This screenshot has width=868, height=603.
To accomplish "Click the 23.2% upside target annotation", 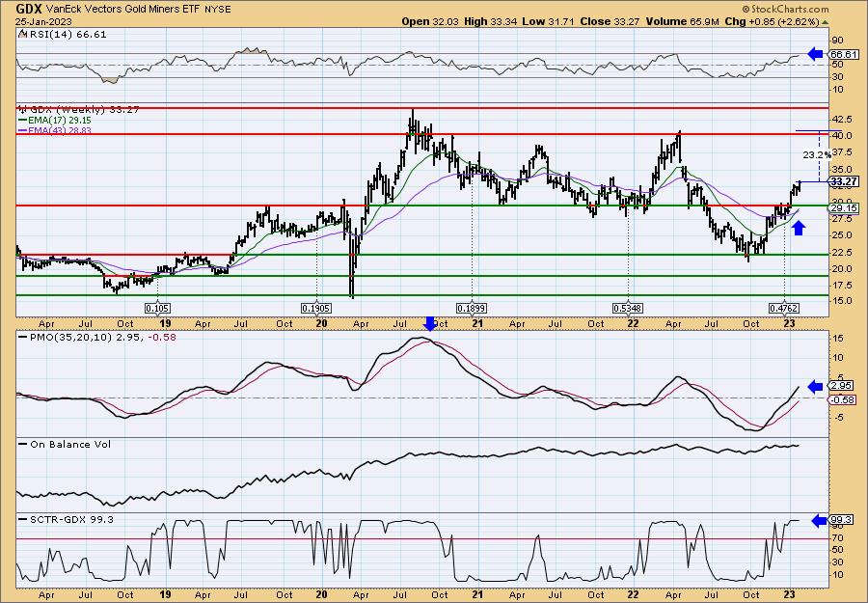I will click(x=816, y=155).
